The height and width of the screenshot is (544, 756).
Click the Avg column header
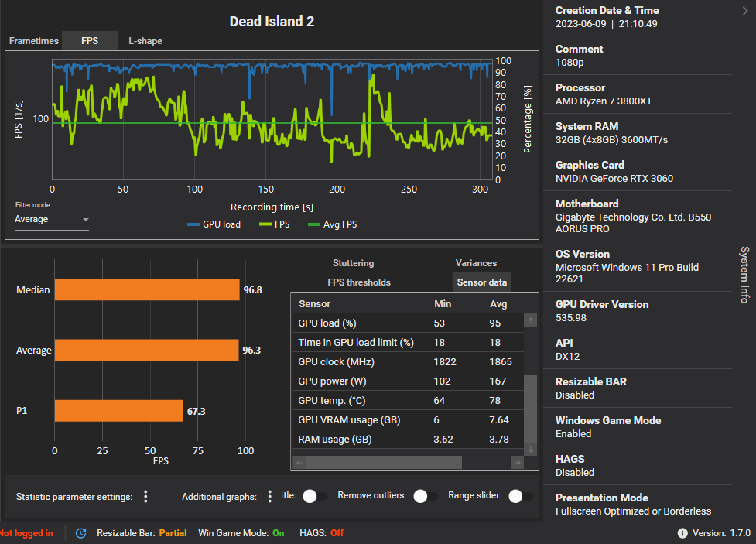pos(498,304)
